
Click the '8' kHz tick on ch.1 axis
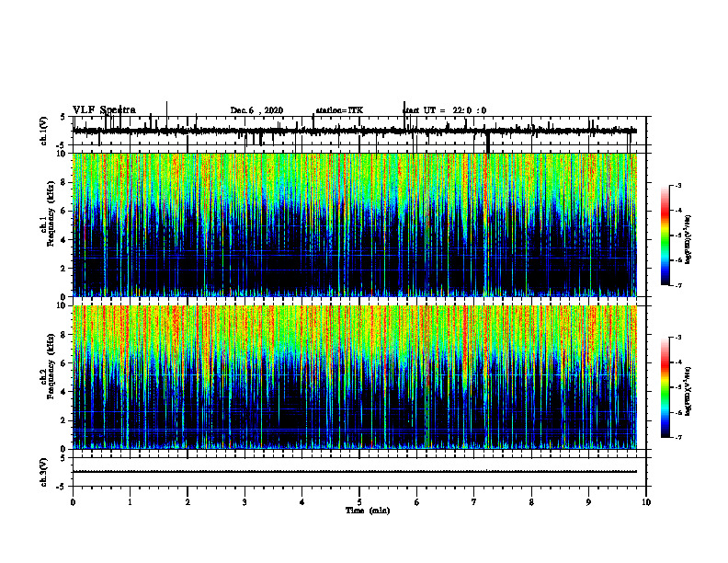[64, 182]
